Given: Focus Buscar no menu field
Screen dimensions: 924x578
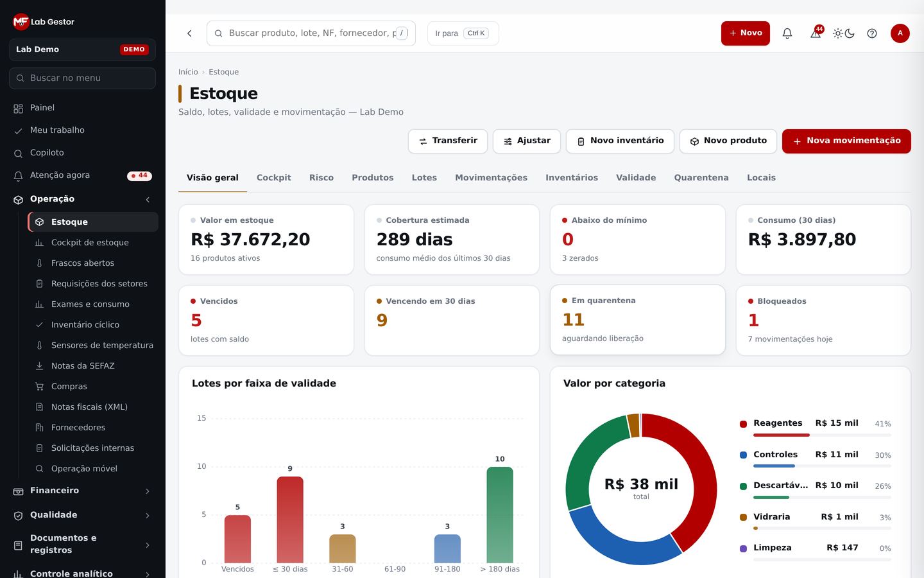Looking at the screenshot, I should coord(82,78).
